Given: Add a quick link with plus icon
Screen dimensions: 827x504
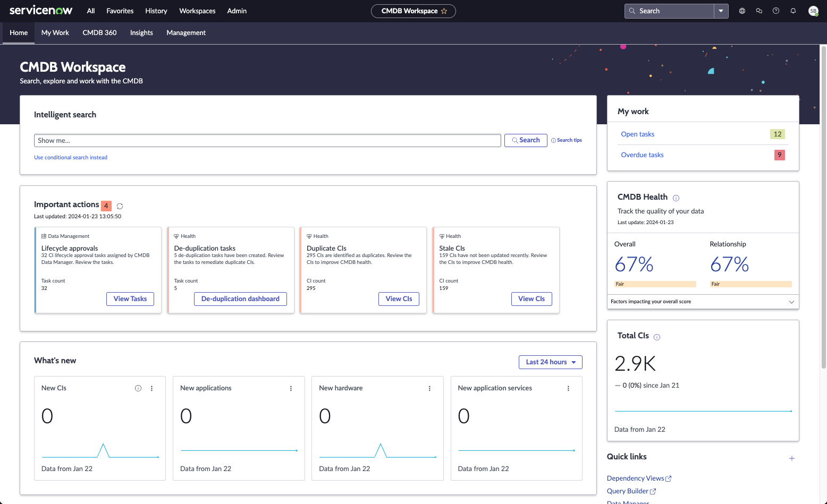Looking at the screenshot, I should pos(791,458).
